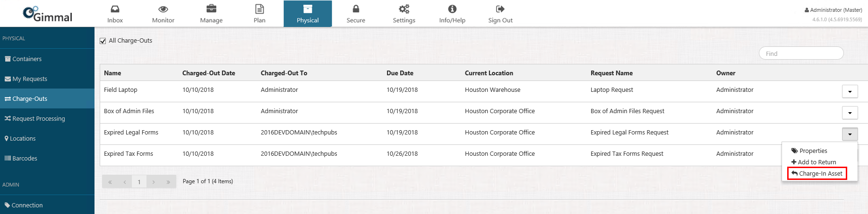Uncheck the All Charge-Outs checkbox
This screenshot has width=868, height=214.
pos(103,41)
